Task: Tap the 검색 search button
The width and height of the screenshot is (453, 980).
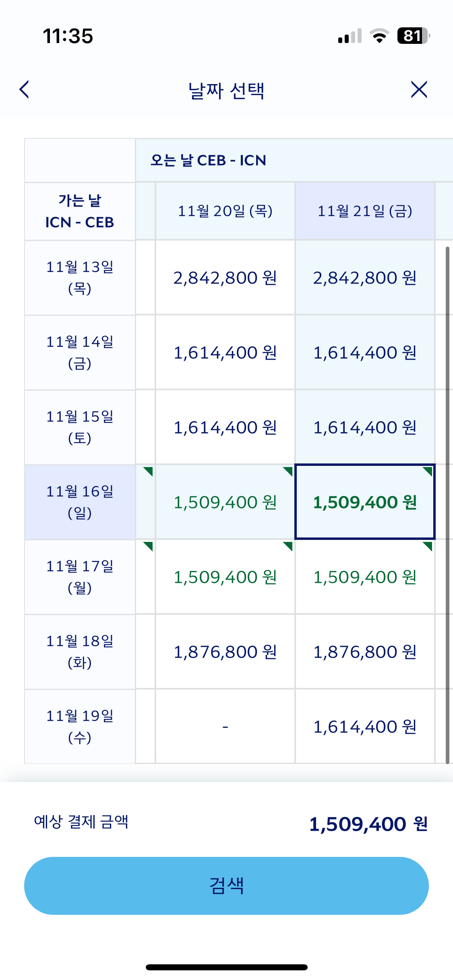Action: [x=226, y=885]
